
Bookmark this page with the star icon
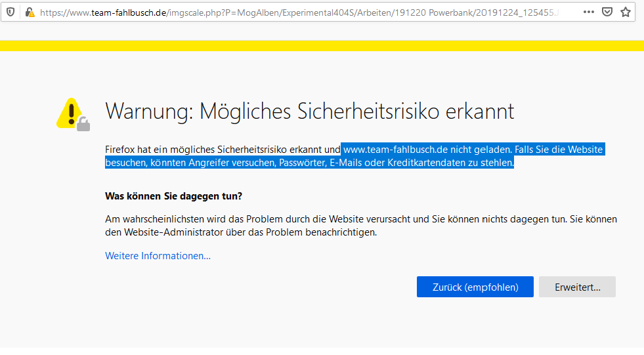626,12
